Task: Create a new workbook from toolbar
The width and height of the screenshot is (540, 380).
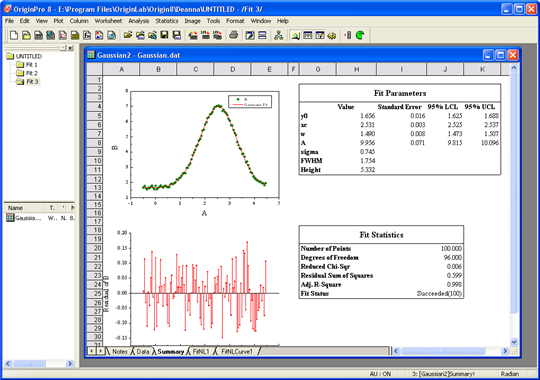Action: click(x=38, y=35)
